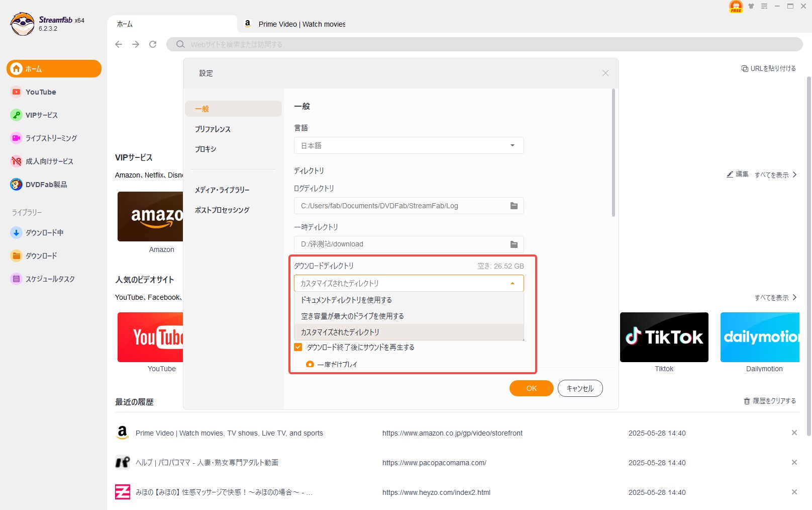812x510 pixels.
Task: Open the YouTube site thumbnail
Action: pyautogui.click(x=150, y=337)
